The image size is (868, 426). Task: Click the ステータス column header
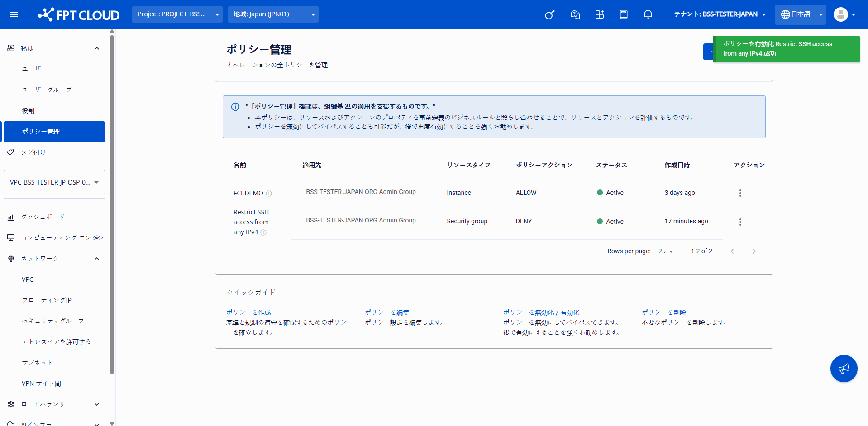[x=611, y=165]
